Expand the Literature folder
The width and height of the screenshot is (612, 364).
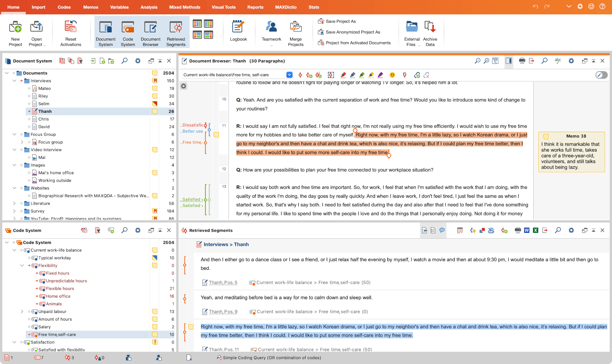[x=14, y=203]
